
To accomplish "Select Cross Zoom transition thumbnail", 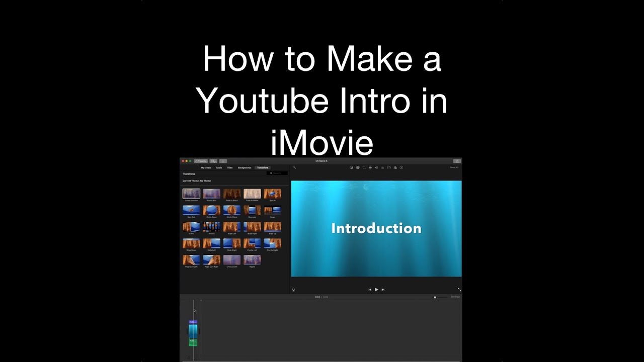I will (x=232, y=260).
